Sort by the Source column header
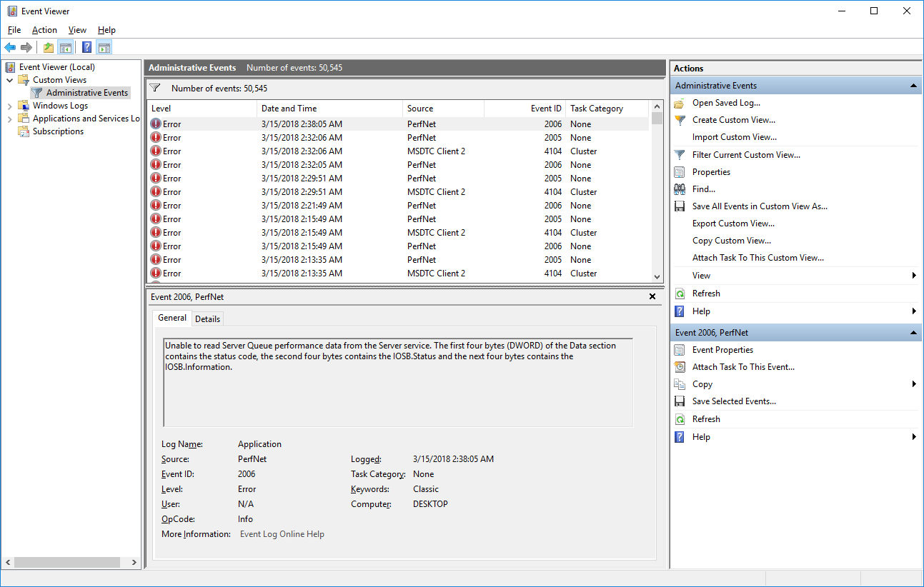 [443, 109]
